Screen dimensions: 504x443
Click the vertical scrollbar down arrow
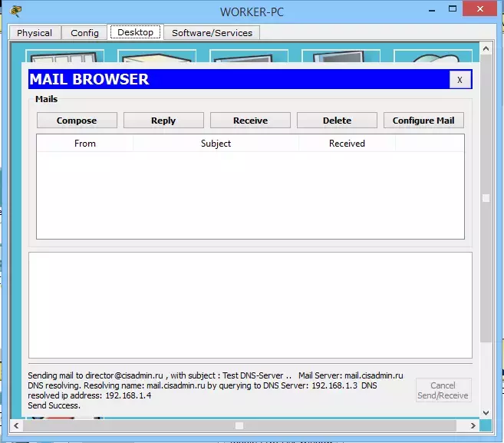[486, 412]
